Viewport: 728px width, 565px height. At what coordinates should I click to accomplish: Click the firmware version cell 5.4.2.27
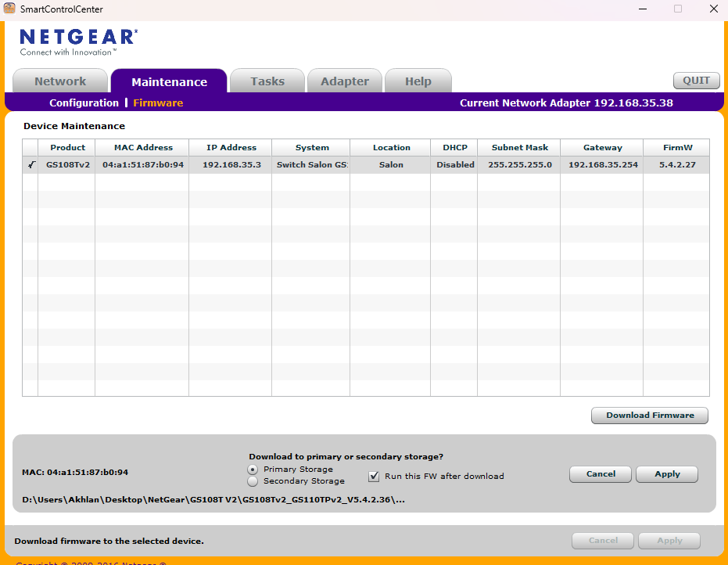[677, 164]
